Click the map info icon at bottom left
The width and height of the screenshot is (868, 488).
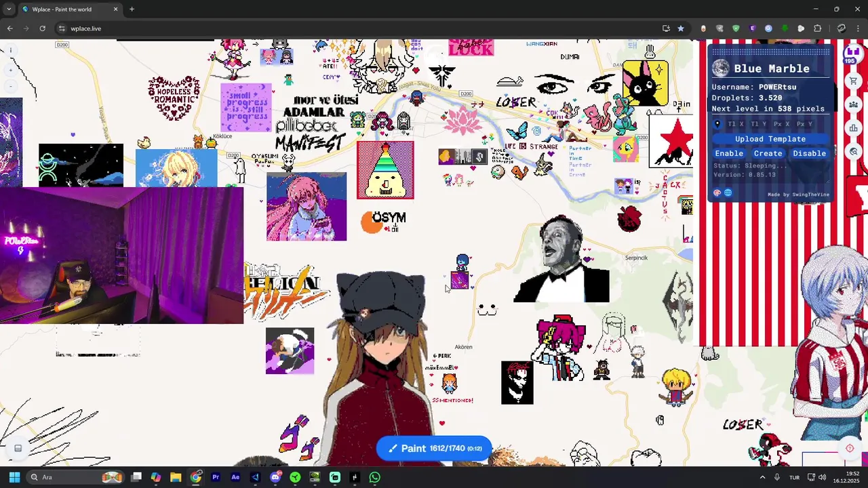(x=18, y=448)
